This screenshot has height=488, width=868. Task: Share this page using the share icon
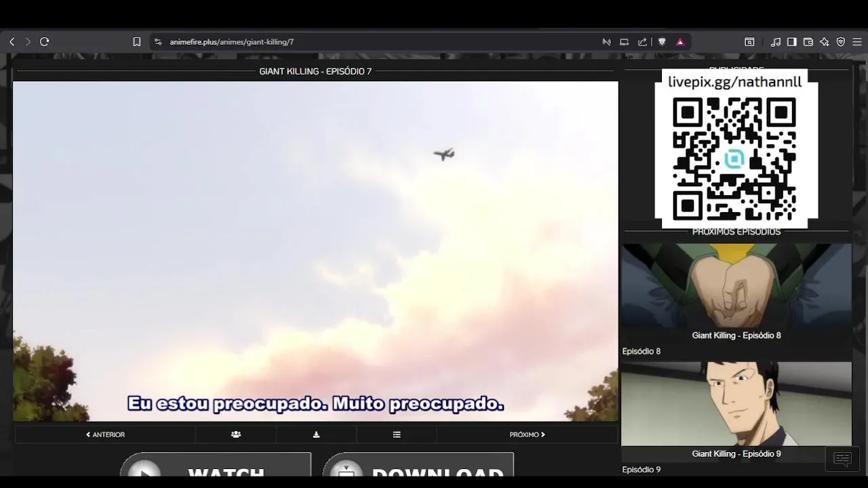(x=642, y=42)
